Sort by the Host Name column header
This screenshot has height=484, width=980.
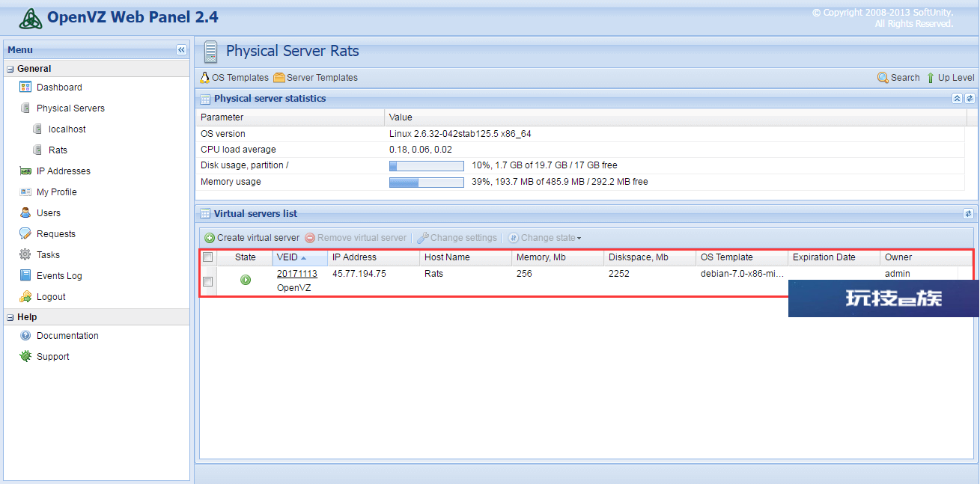click(466, 257)
